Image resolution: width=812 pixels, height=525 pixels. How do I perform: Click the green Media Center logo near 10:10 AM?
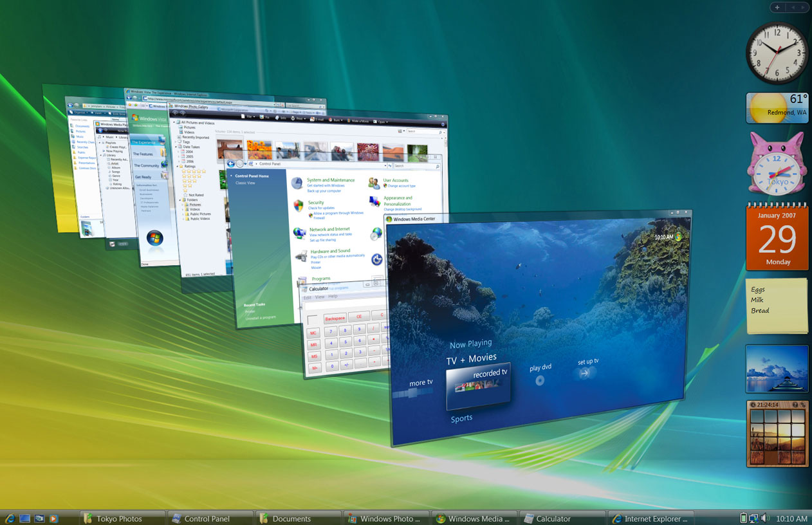678,236
